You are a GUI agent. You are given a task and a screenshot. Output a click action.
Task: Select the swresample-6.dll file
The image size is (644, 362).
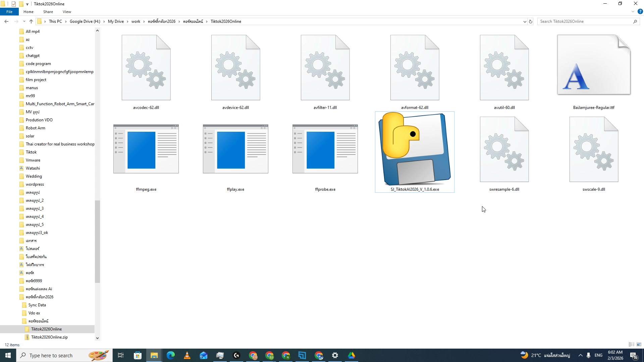pyautogui.click(x=504, y=149)
